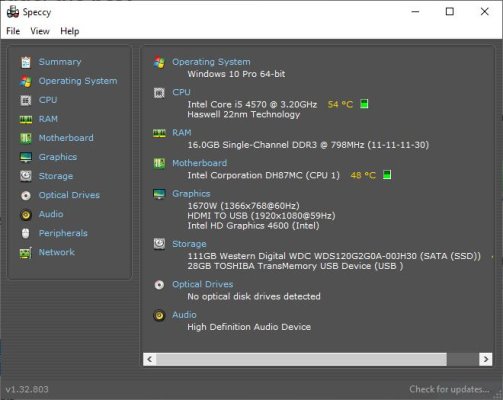Open the Summary section in sidebar

(x=60, y=62)
